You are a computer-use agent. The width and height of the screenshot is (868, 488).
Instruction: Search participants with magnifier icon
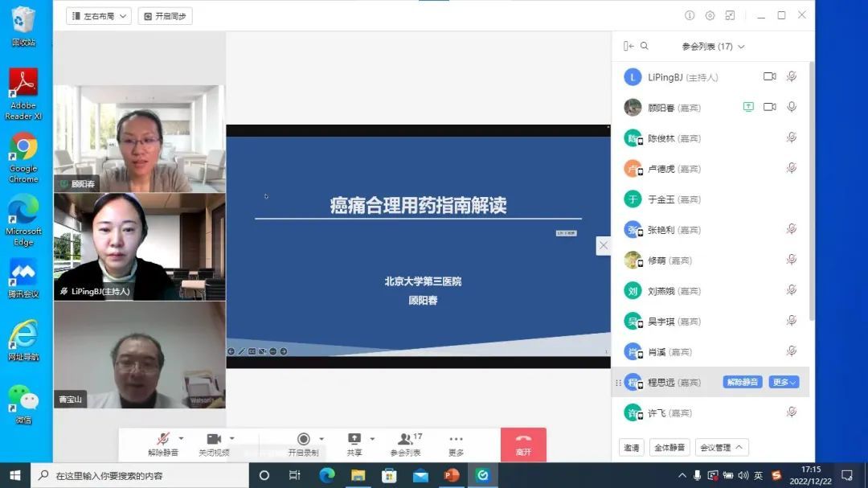(x=645, y=47)
